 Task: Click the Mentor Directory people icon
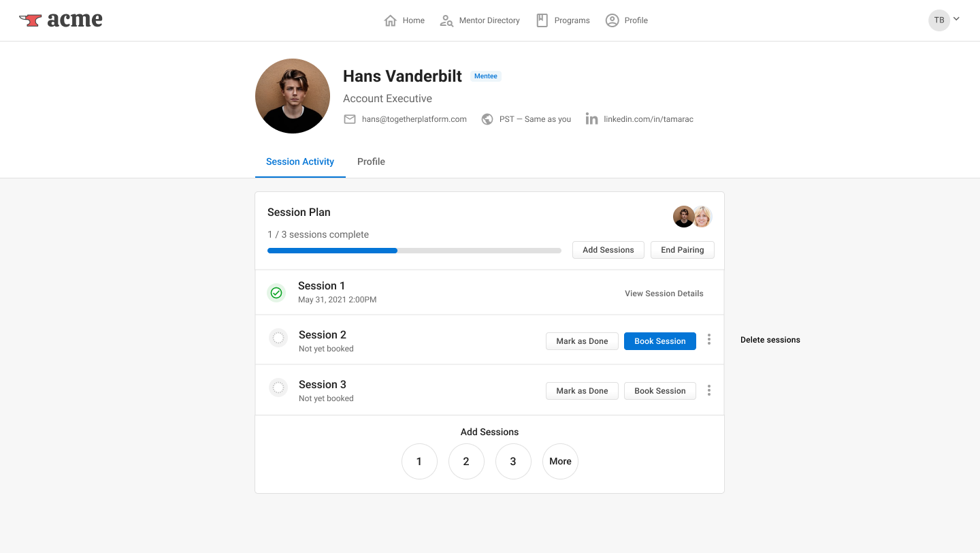[446, 20]
